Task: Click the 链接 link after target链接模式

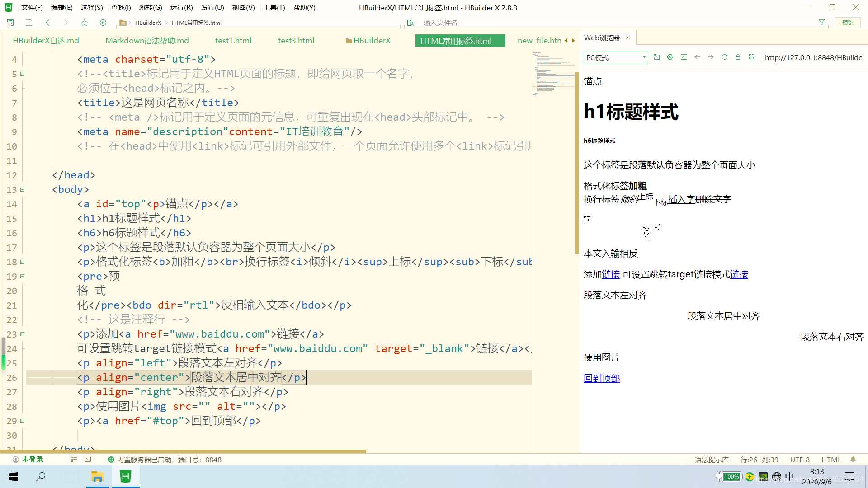Action: 739,274
